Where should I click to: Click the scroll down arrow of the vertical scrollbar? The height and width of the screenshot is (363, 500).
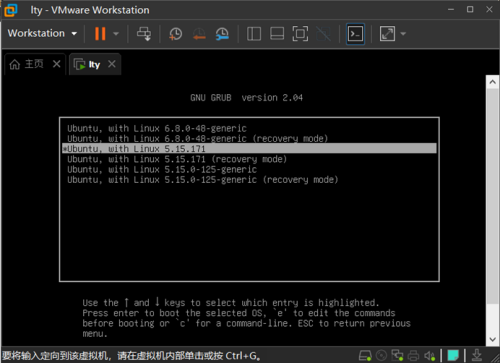coord(493,339)
